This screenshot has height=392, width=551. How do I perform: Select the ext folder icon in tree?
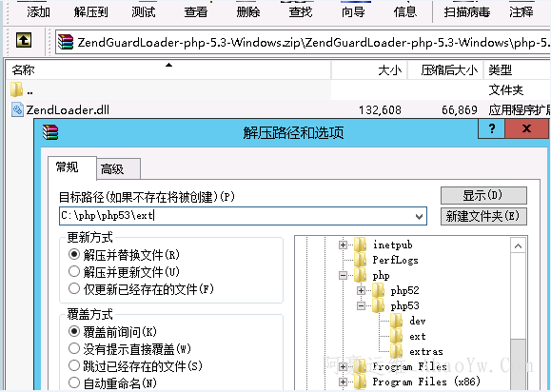tap(397, 336)
